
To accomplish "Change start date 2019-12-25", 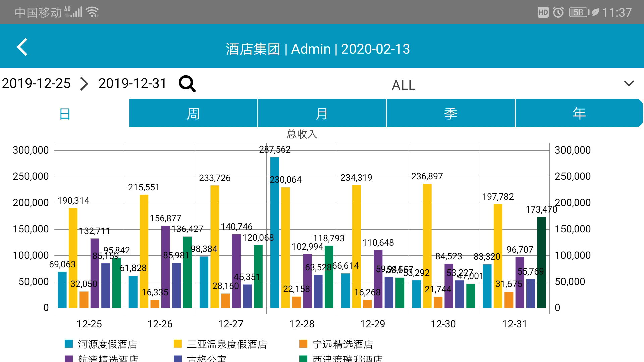I will (x=36, y=83).
